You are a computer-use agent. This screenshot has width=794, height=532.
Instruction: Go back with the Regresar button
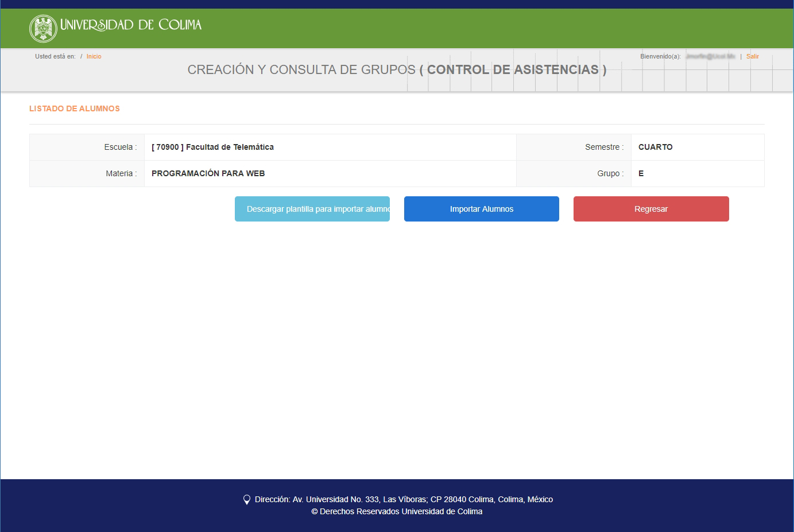tap(651, 209)
